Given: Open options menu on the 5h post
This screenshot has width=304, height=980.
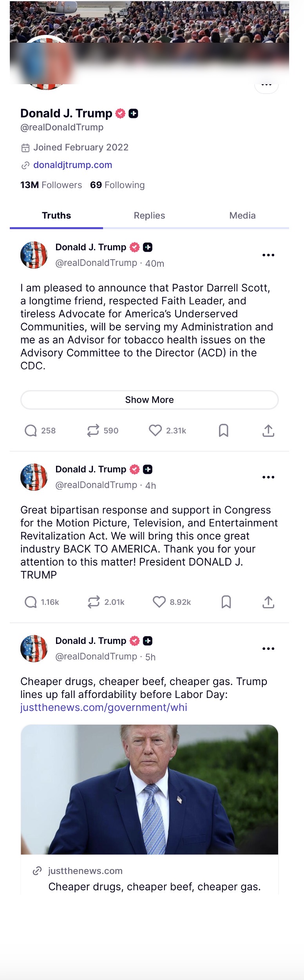Looking at the screenshot, I should click(268, 649).
